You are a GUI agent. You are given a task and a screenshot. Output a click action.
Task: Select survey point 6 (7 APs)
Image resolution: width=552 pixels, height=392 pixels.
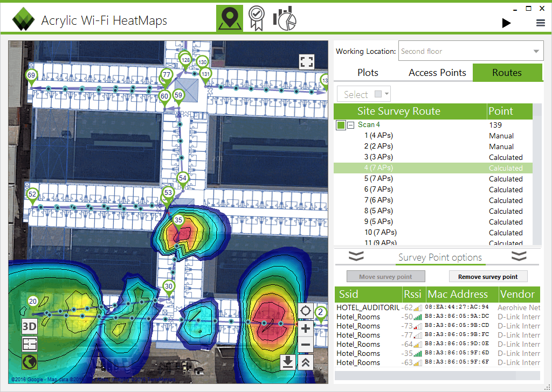[433, 190]
